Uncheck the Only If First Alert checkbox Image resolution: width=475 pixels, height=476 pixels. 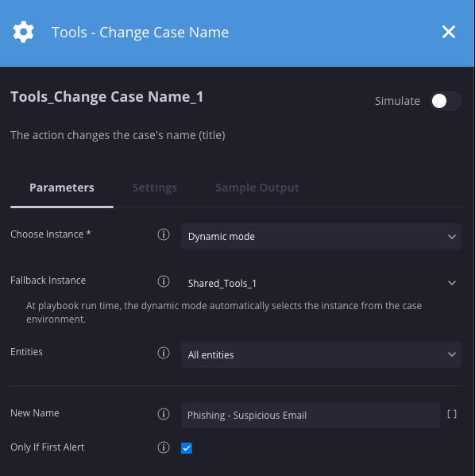[187, 448]
